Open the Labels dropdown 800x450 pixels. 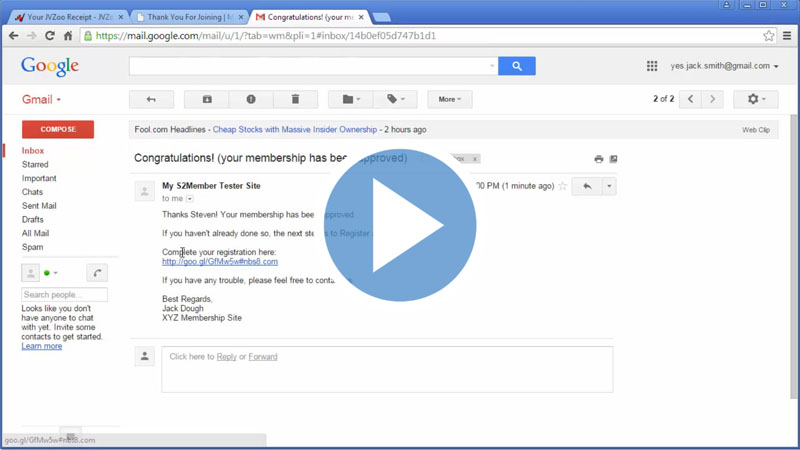click(x=396, y=99)
